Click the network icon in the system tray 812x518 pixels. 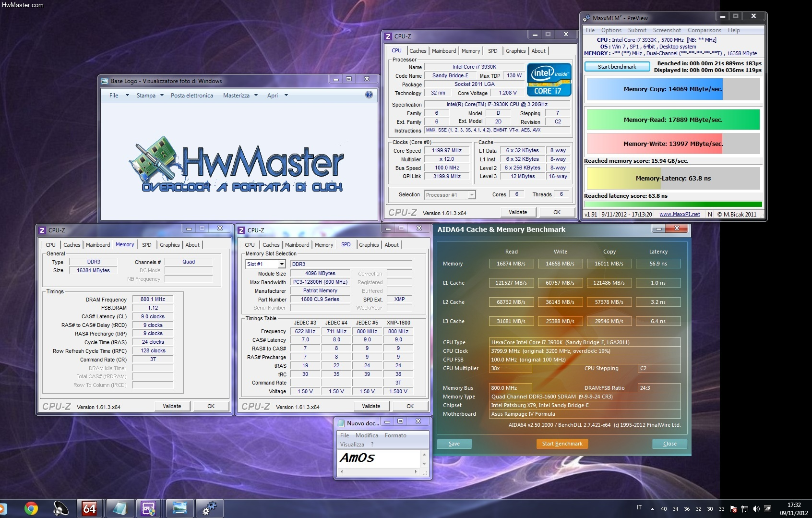(745, 509)
